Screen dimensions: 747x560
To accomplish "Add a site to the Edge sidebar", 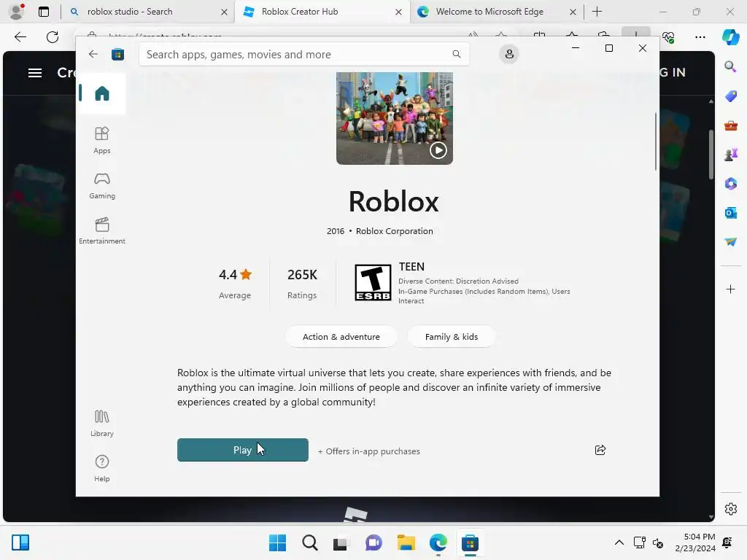I will tap(730, 289).
